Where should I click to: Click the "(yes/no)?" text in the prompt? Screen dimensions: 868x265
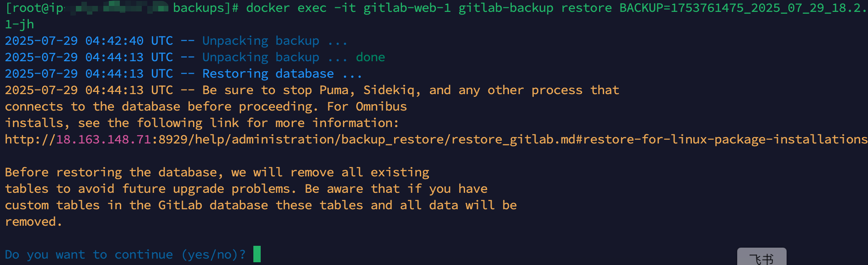coord(214,254)
